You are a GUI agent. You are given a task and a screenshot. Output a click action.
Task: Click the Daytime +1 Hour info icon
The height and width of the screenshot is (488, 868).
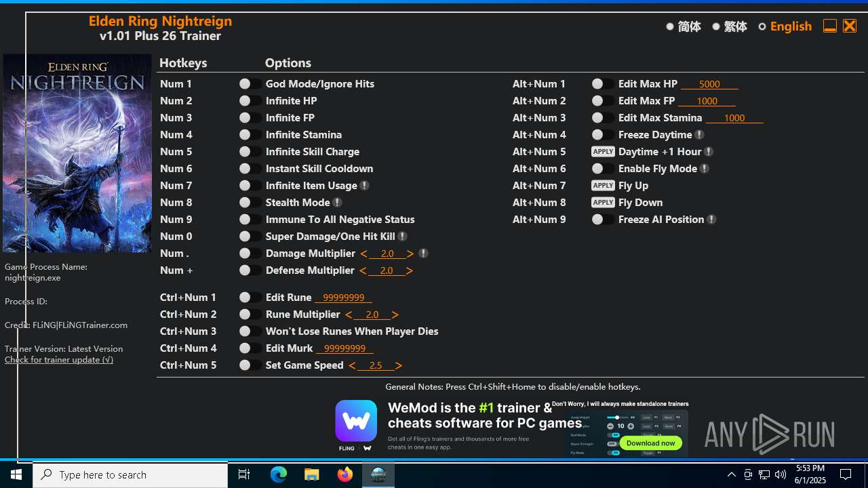coord(709,152)
